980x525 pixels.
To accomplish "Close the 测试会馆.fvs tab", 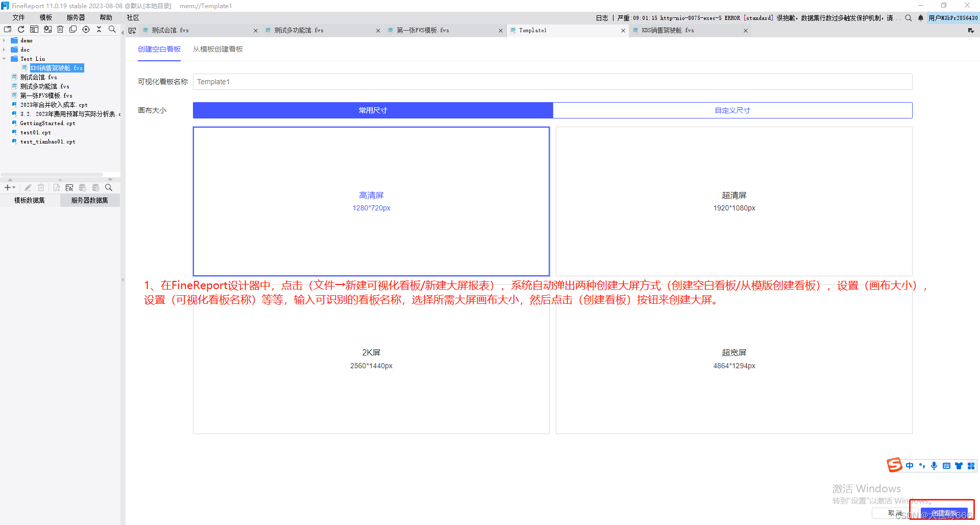I will [x=256, y=31].
